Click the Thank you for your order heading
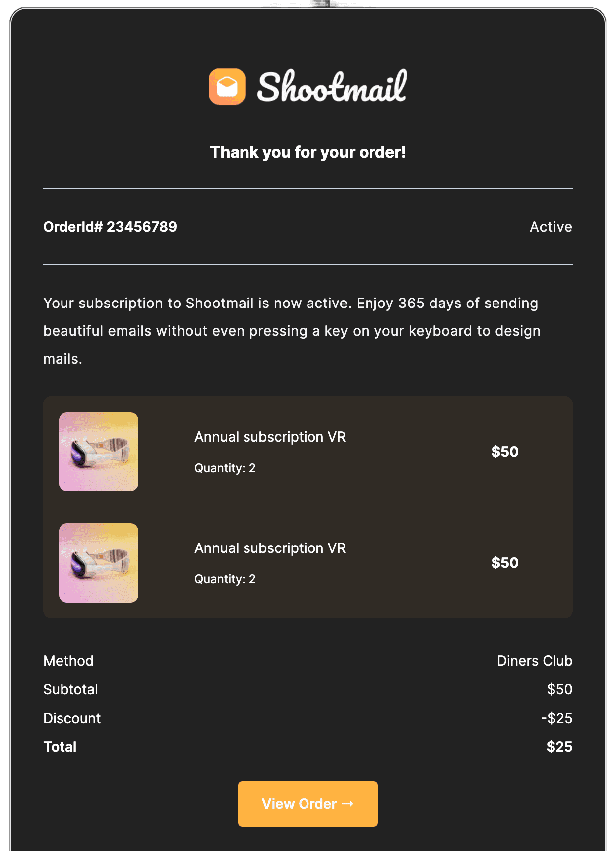The image size is (616, 851). [308, 152]
